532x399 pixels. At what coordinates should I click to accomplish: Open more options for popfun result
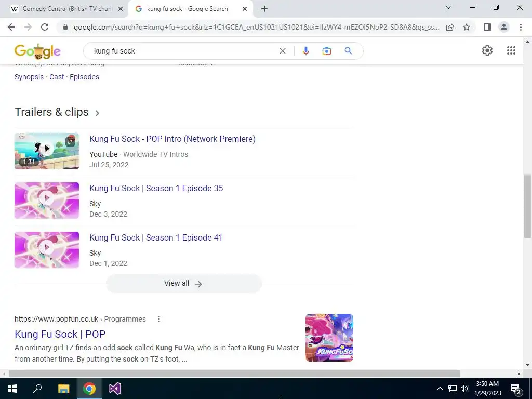click(159, 319)
